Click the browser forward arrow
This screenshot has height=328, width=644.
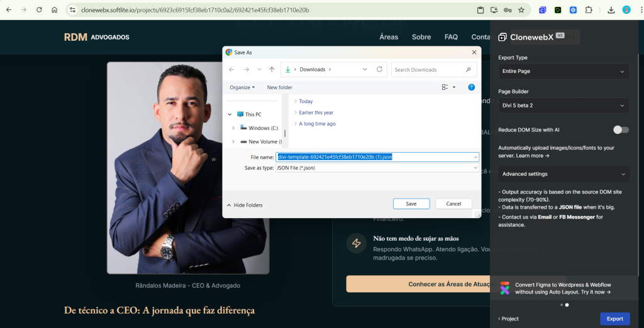[x=24, y=10]
